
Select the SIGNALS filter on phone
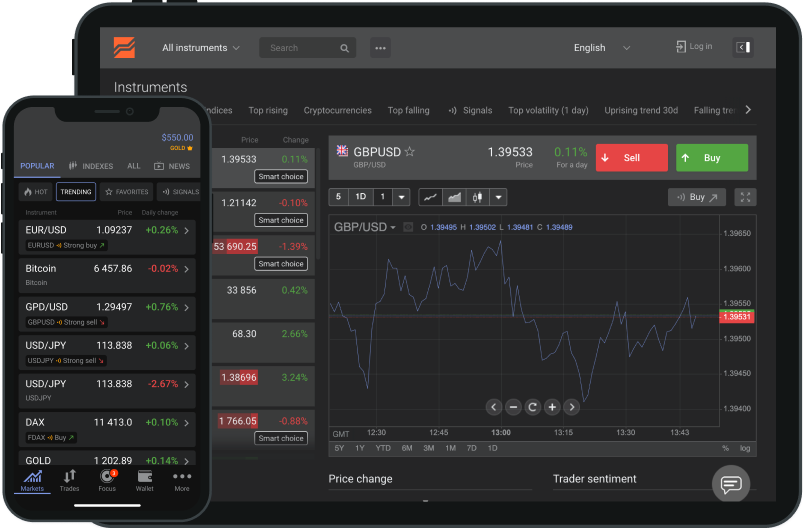click(180, 192)
